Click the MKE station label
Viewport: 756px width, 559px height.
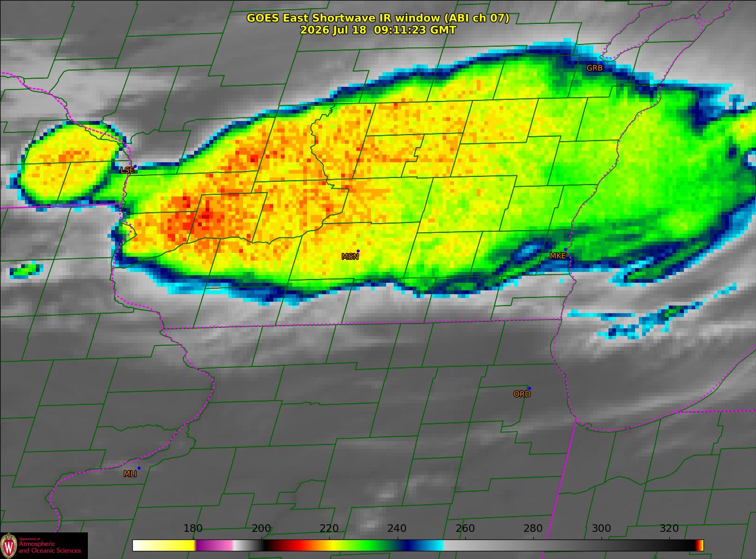point(558,256)
